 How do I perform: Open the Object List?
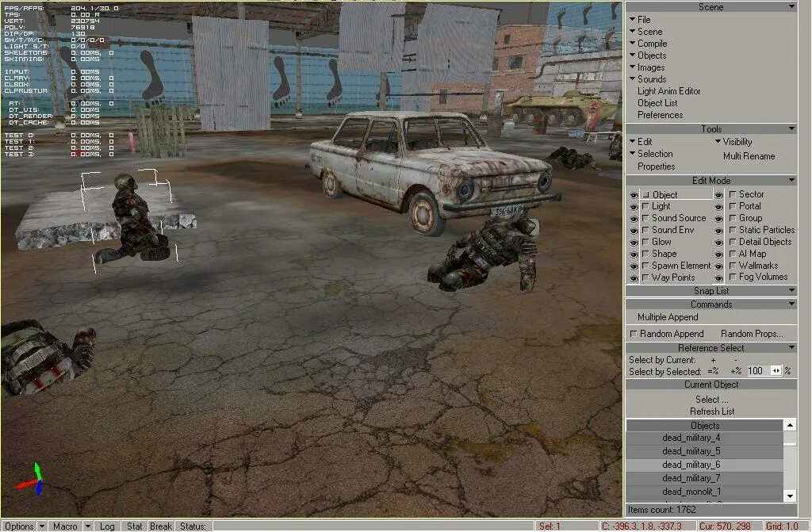[x=657, y=103]
